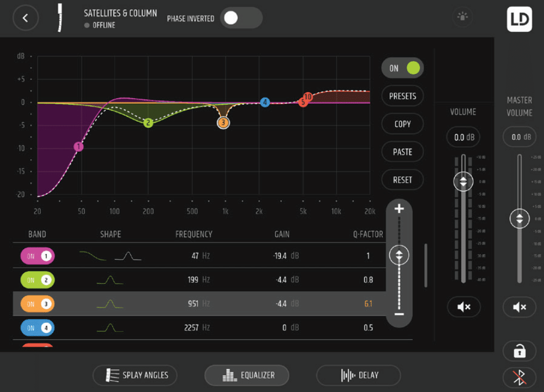Click the identify light icon
Viewport: 544px width, 392px height.
click(462, 17)
